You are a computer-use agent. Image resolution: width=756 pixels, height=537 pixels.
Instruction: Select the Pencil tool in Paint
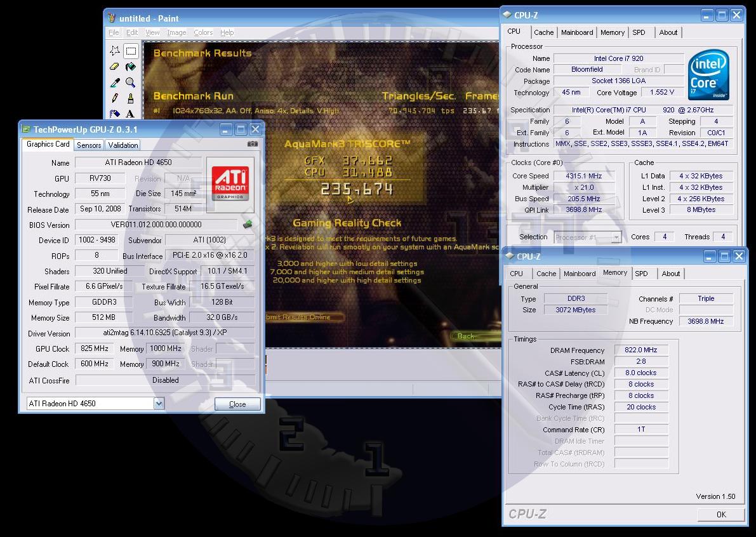pos(115,98)
